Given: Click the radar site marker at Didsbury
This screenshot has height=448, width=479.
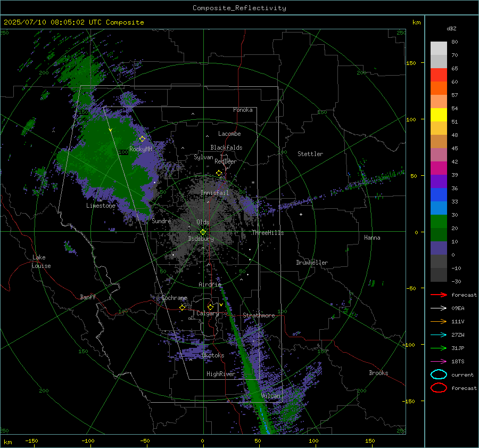Looking at the screenshot, I should point(203,232).
